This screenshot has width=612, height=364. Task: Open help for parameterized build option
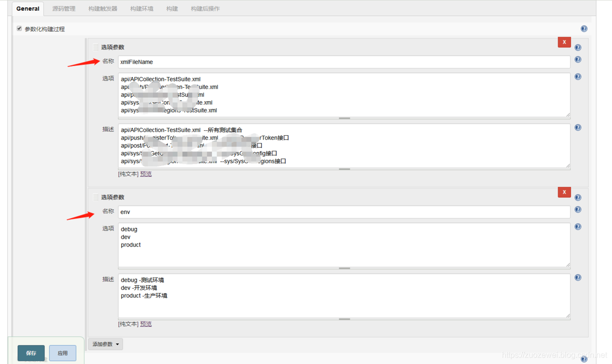pos(584,29)
